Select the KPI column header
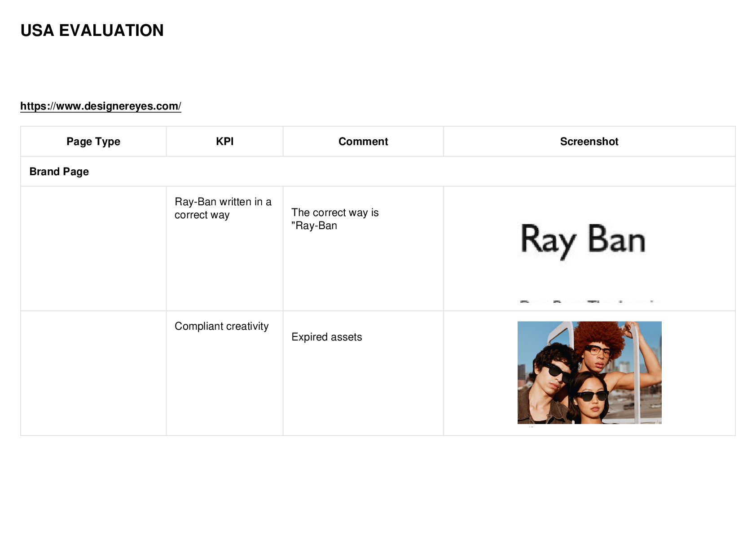This screenshot has width=756, height=535. tap(224, 141)
